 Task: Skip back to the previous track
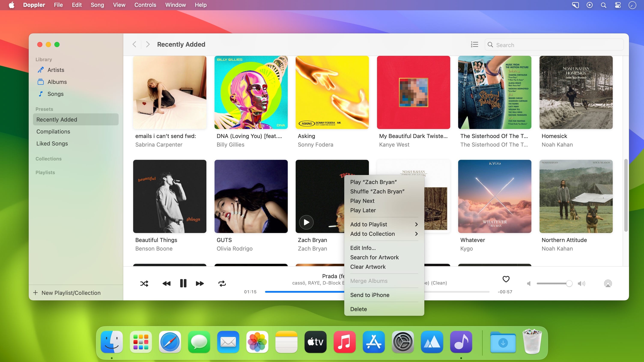click(167, 283)
